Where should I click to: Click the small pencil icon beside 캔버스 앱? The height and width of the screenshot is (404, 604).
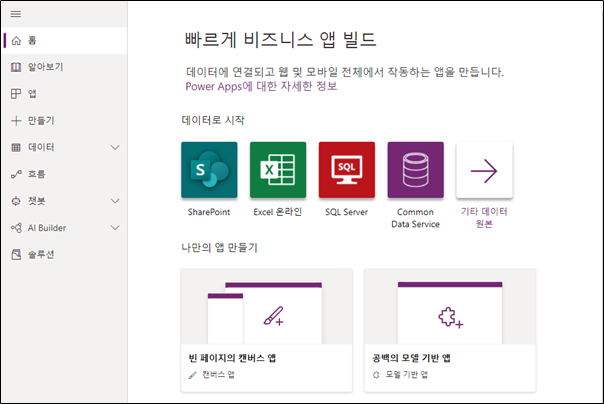point(193,375)
